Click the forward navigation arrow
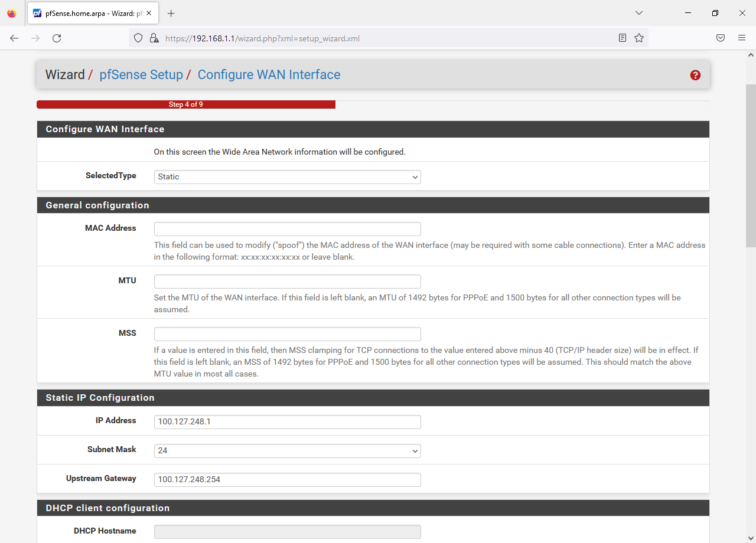Image resolution: width=756 pixels, height=543 pixels. (35, 38)
